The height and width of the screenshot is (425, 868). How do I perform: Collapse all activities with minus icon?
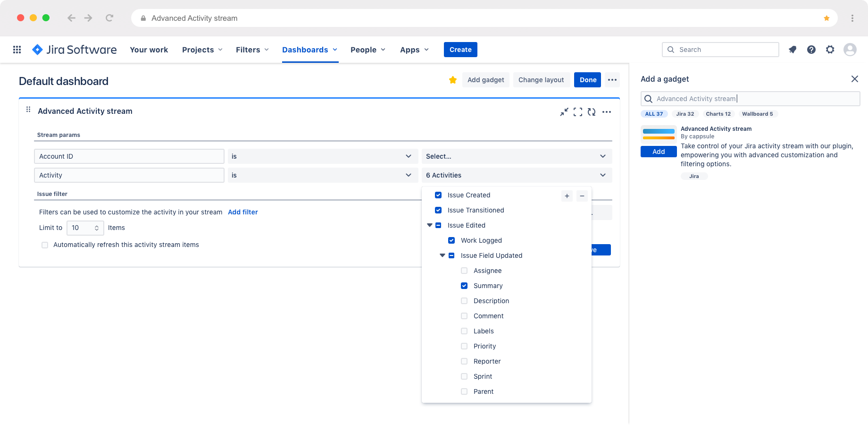click(582, 196)
